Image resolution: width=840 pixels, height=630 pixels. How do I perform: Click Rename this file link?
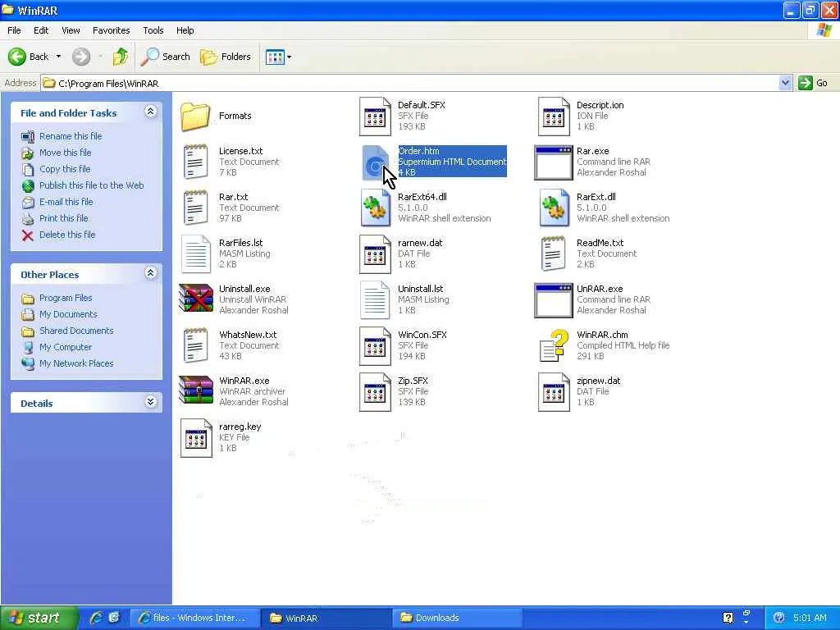click(71, 137)
